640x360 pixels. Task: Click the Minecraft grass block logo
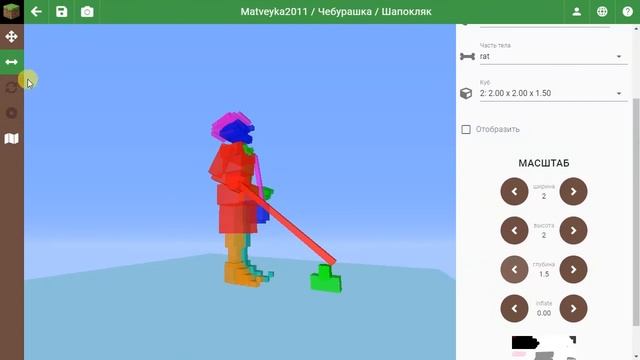11,11
